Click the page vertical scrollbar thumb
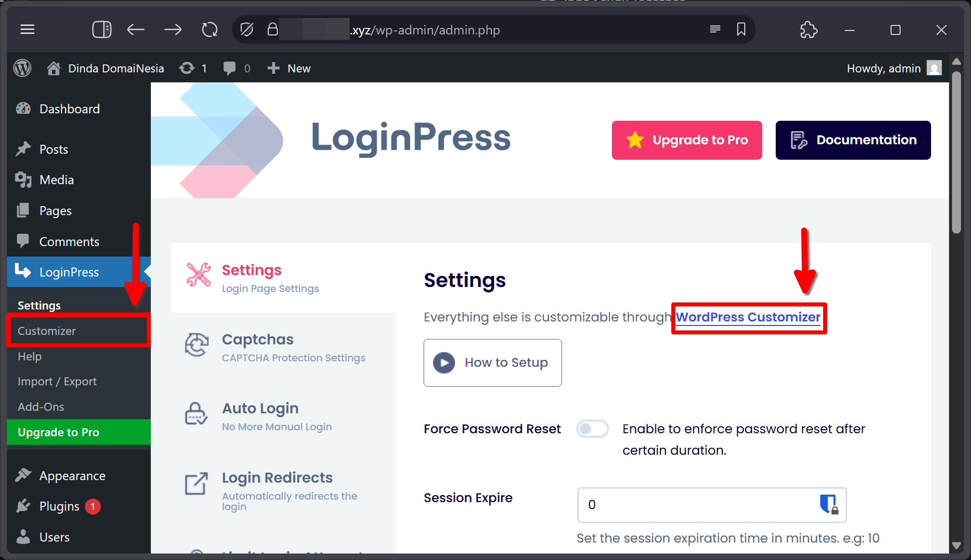The image size is (971, 560). pyautogui.click(x=956, y=152)
